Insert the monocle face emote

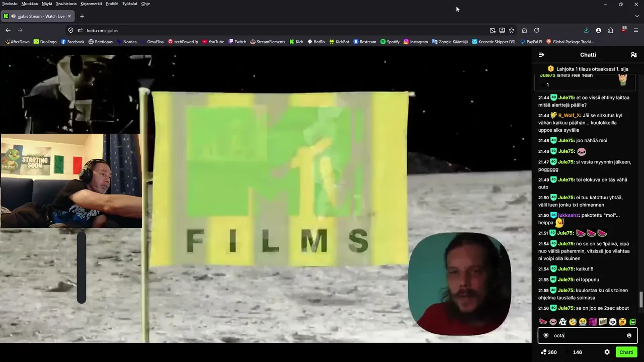[x=573, y=322]
